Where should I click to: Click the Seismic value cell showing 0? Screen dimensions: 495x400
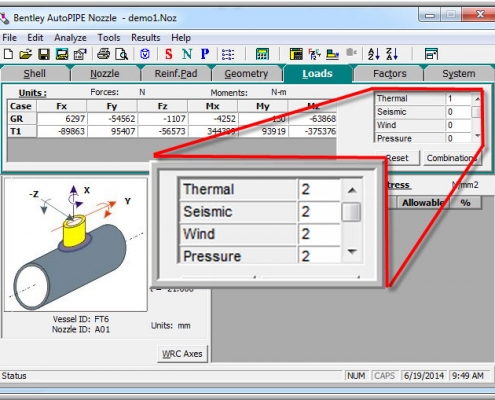click(458, 112)
